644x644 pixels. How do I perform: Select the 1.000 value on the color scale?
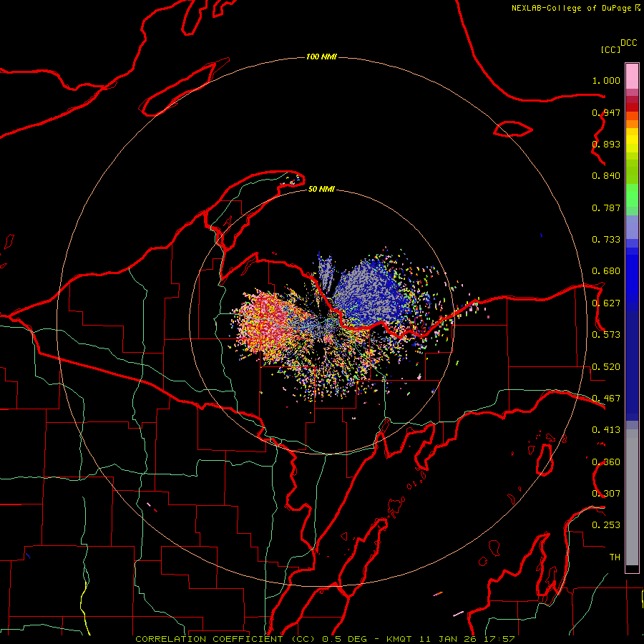[606, 80]
